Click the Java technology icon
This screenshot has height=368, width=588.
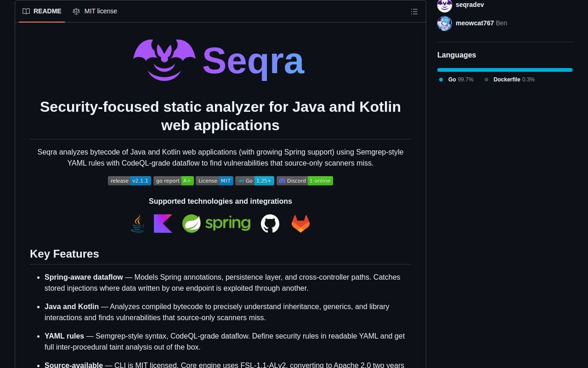137,224
